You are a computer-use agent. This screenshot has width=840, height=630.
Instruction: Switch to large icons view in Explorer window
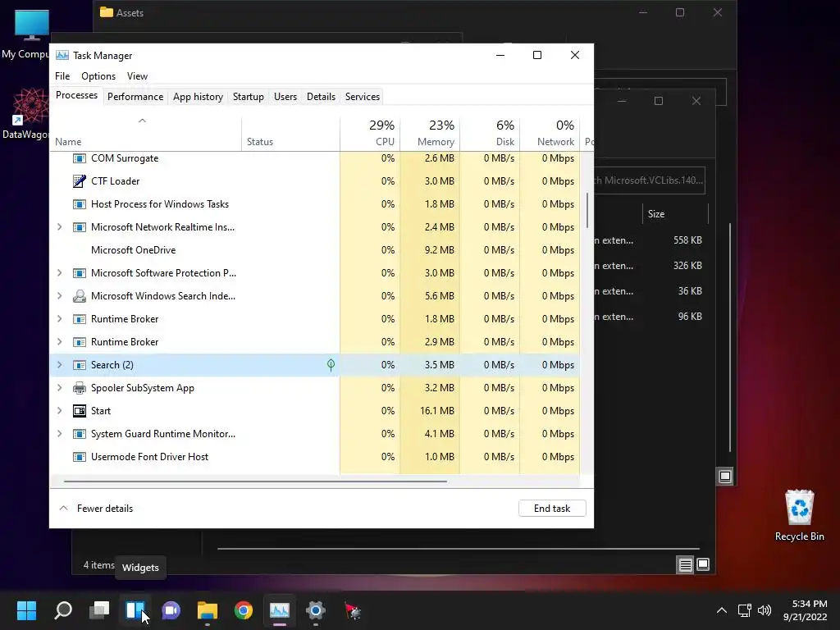[x=703, y=564]
